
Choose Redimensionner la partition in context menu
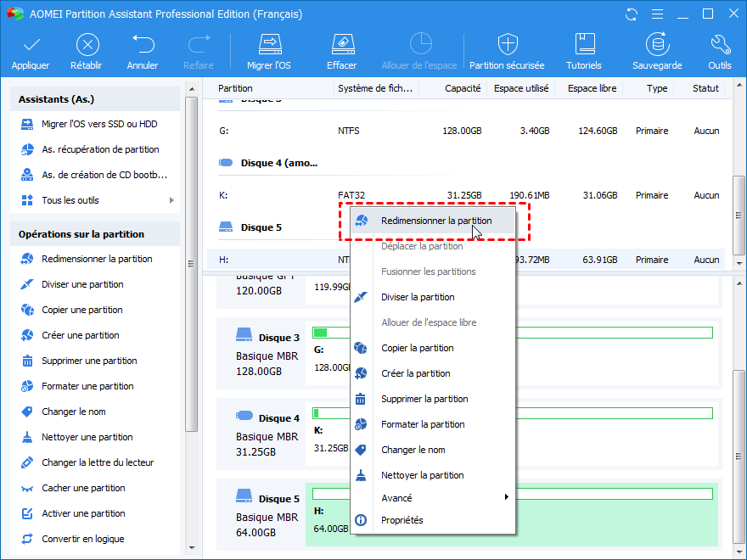pos(435,221)
